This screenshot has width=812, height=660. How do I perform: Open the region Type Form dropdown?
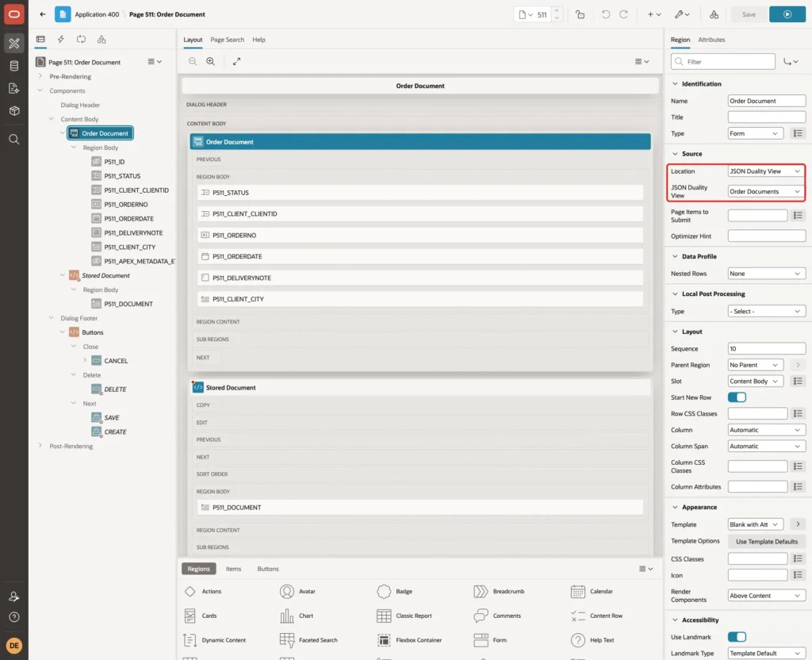click(755, 133)
